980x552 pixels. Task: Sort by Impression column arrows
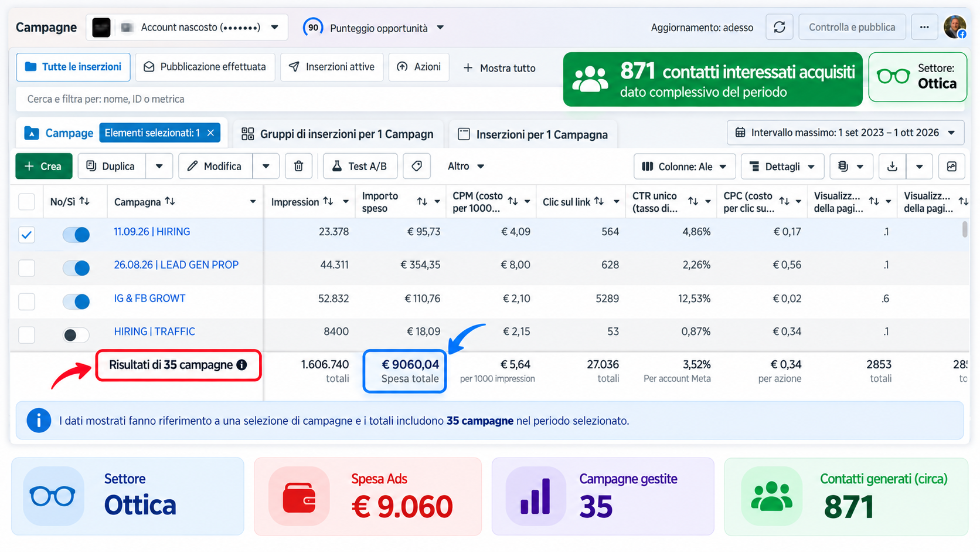pyautogui.click(x=328, y=201)
